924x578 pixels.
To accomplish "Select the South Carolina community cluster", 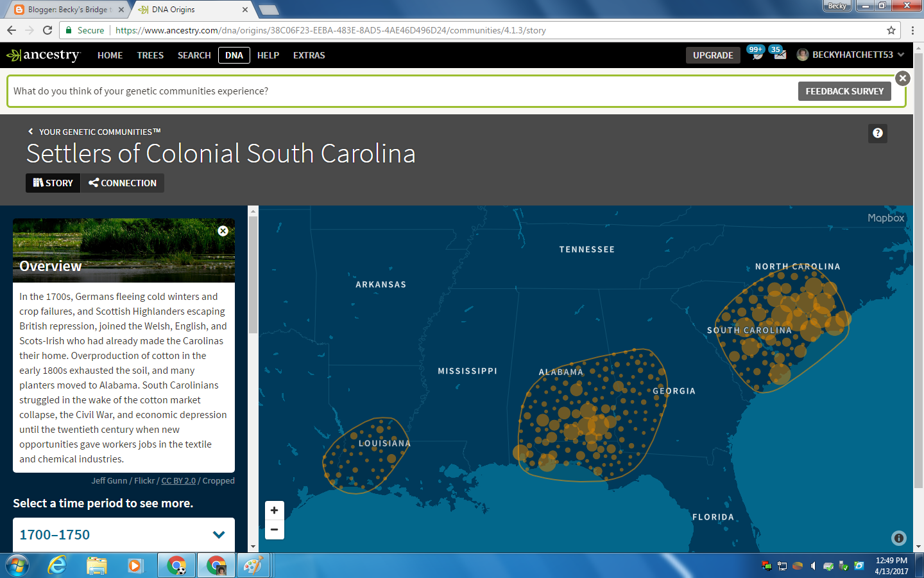I will (783, 328).
